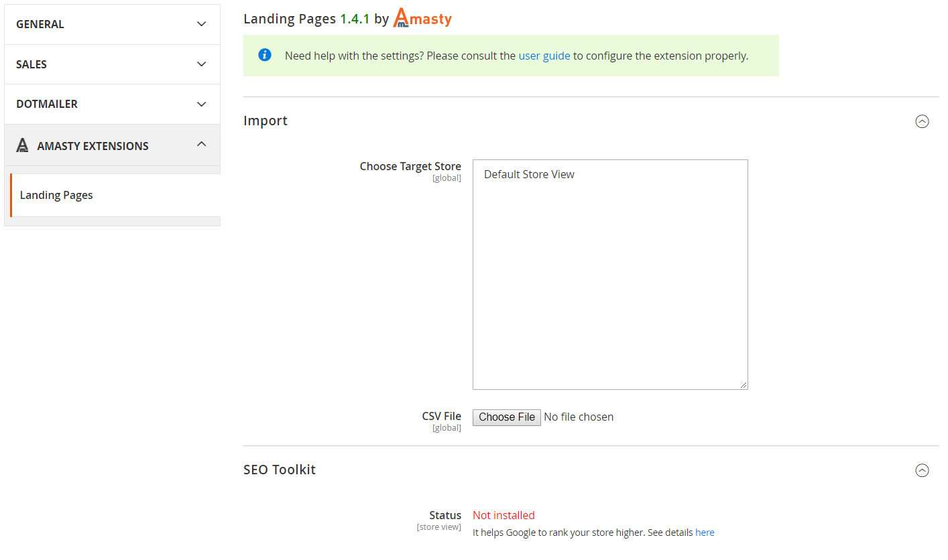948x560 pixels.
Task: Open the Landing Pages settings item
Action: coord(56,196)
